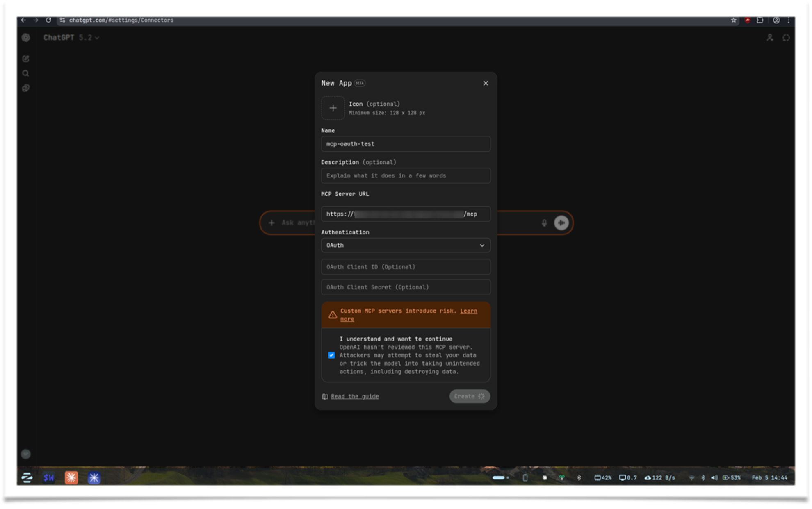Open Chrome's three-dot browser menu
The height and width of the screenshot is (509, 812).
(788, 20)
